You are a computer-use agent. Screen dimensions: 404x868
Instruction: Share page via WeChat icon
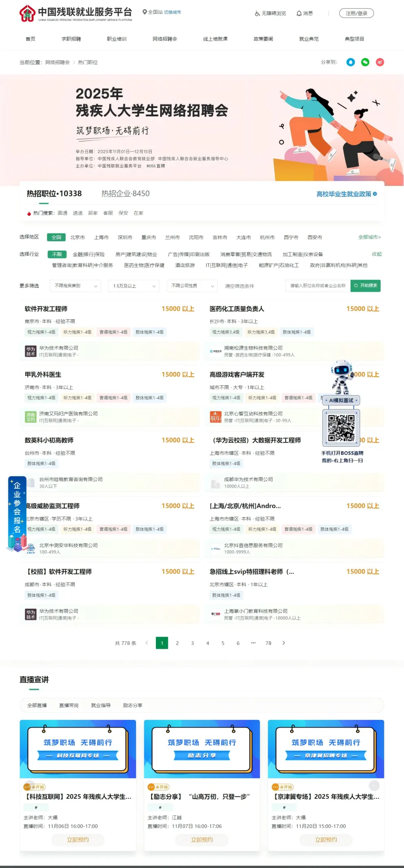pos(365,62)
